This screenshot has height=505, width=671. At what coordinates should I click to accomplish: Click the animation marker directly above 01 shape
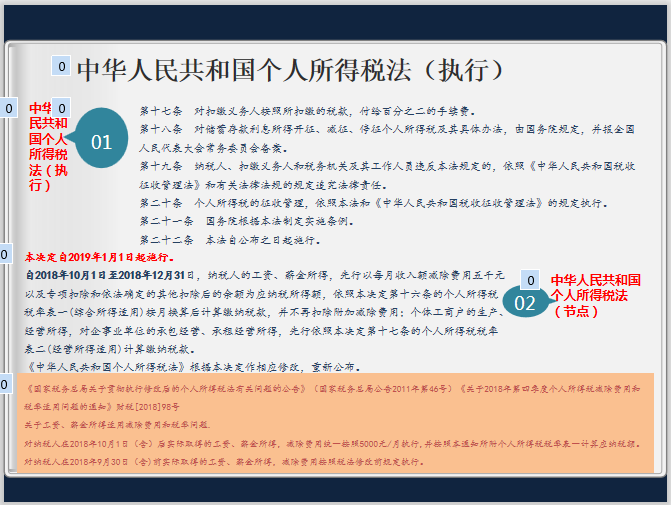click(61, 108)
